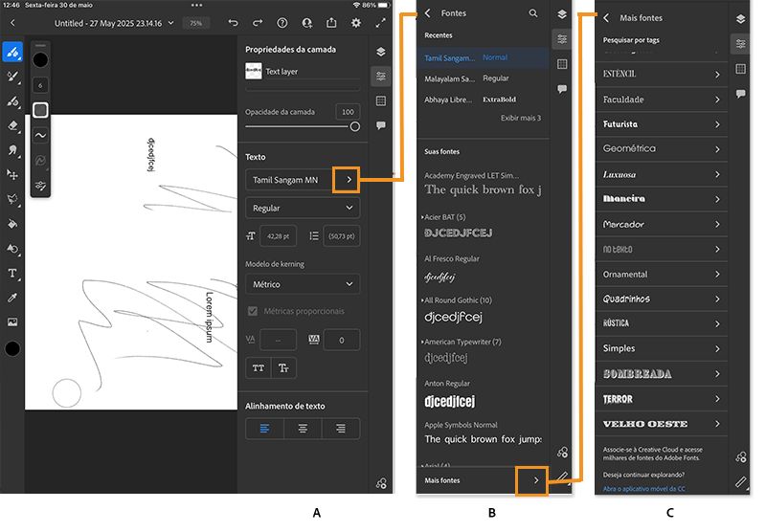Select the vector brush tool
Viewport: 766px width, 532px height.
click(12, 101)
